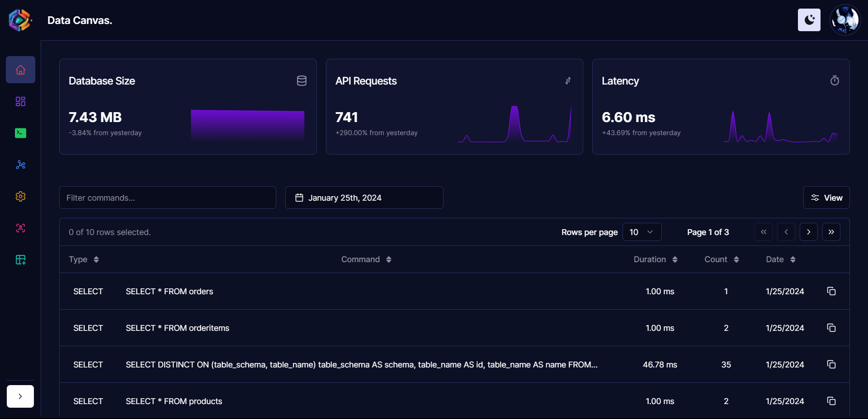The width and height of the screenshot is (868, 419).
Task: Open the January 25th, 2024 date picker
Action: (x=364, y=198)
